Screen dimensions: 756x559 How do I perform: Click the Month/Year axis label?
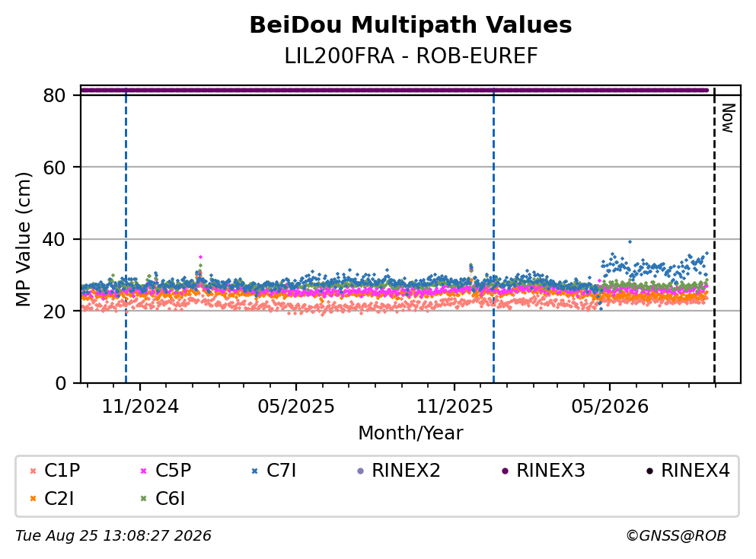(410, 433)
